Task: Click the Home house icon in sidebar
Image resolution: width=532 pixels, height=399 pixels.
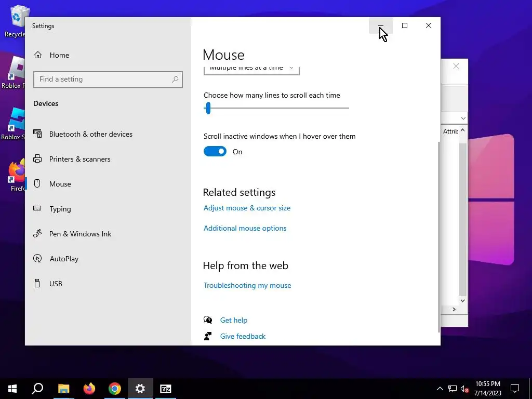Action: (37, 55)
